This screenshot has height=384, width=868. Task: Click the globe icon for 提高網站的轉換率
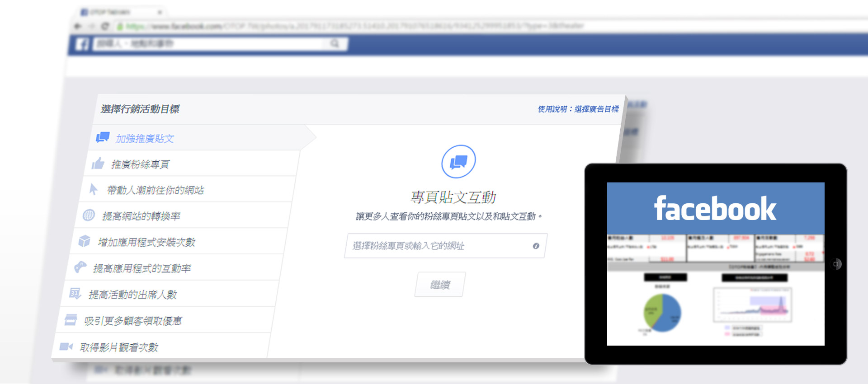point(89,215)
